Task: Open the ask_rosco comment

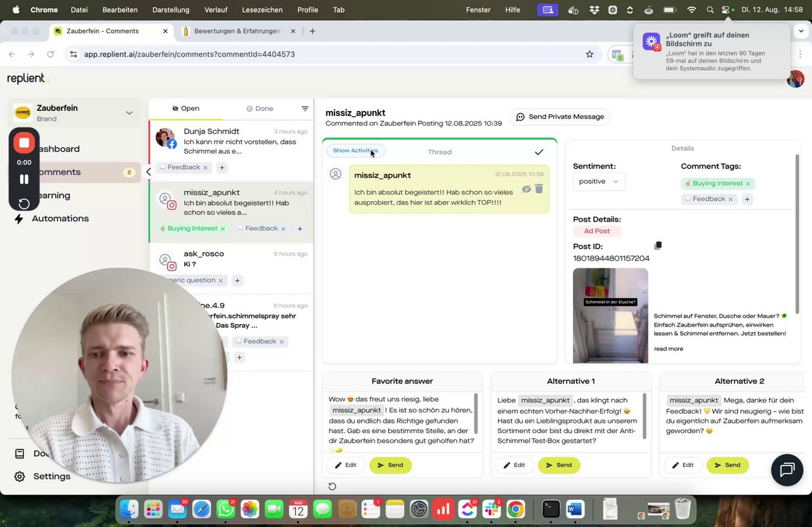Action: 231,267
